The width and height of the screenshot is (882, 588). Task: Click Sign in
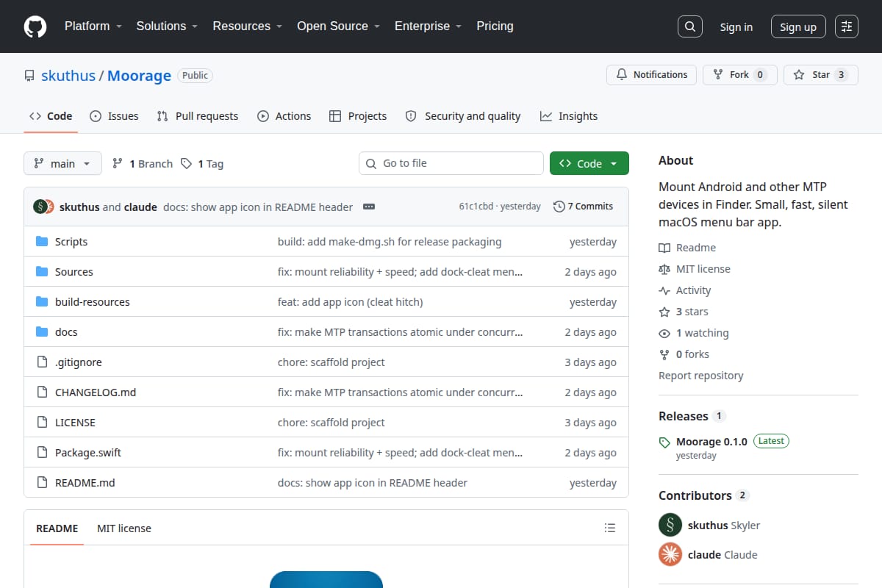736,26
